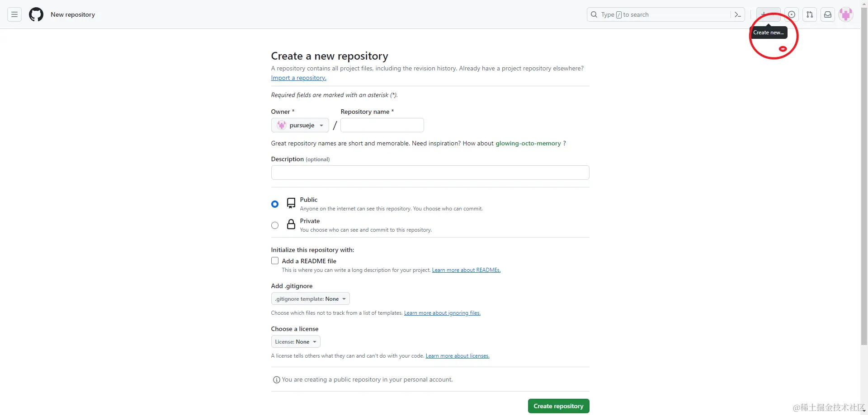The width and height of the screenshot is (868, 415).
Task: Focus the Repository name field
Action: coord(382,125)
